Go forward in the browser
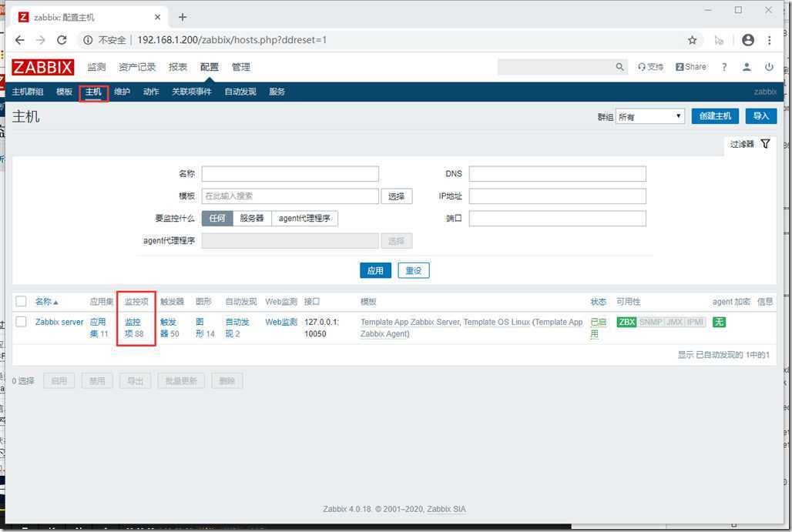The height and width of the screenshot is (532, 792). click(41, 40)
